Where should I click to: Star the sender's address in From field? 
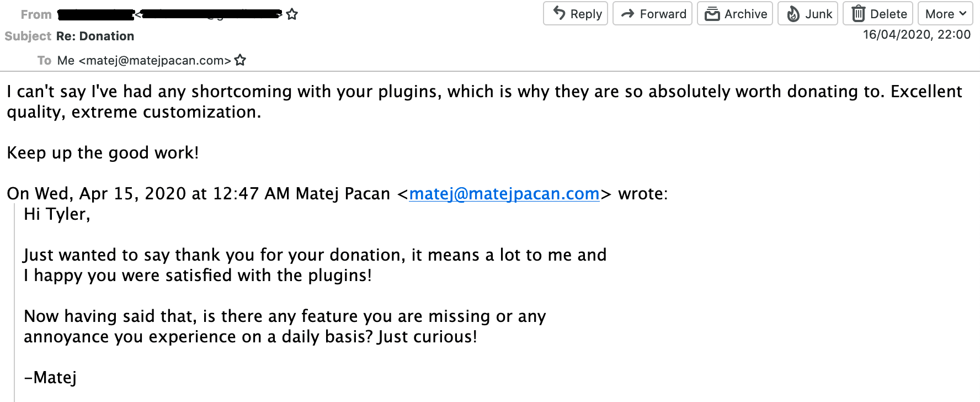coord(292,14)
